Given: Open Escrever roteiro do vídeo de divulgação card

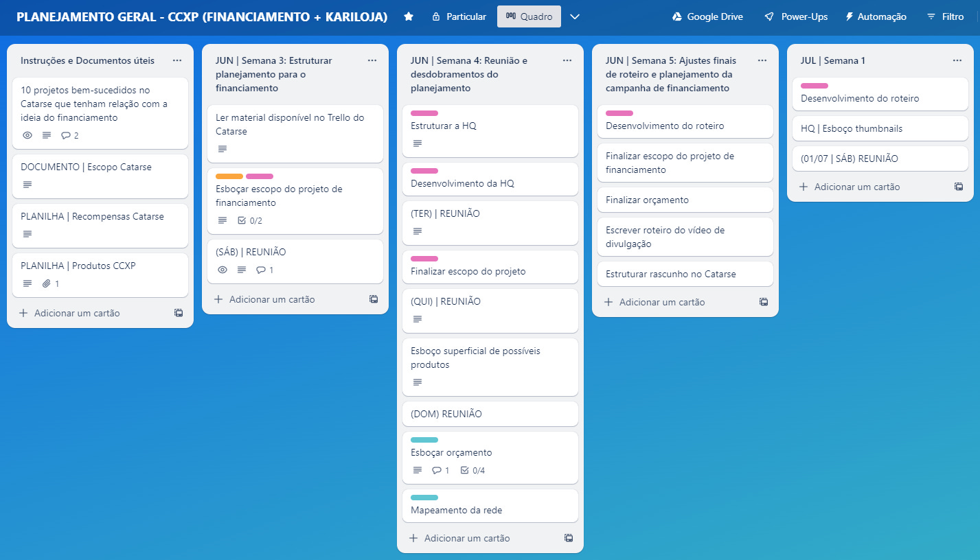Looking at the screenshot, I should click(x=685, y=237).
